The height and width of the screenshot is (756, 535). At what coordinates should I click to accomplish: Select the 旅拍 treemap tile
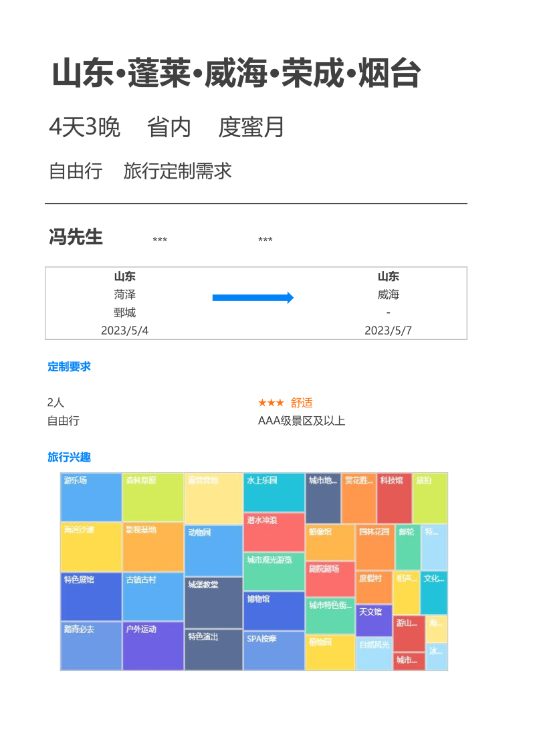pos(431,498)
